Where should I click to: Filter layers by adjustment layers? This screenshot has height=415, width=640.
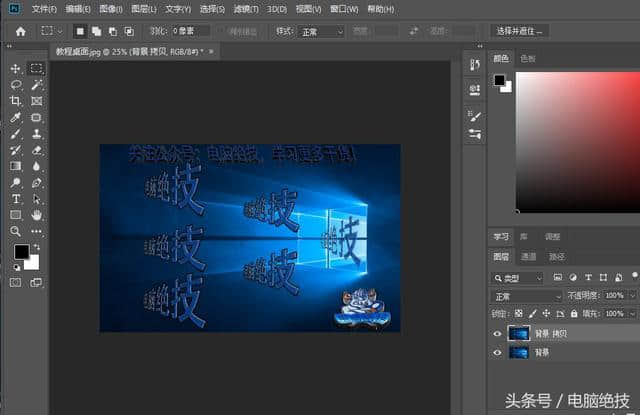click(x=573, y=277)
